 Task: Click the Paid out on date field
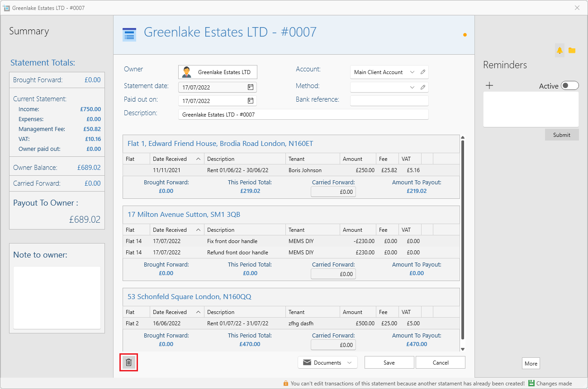pos(218,101)
